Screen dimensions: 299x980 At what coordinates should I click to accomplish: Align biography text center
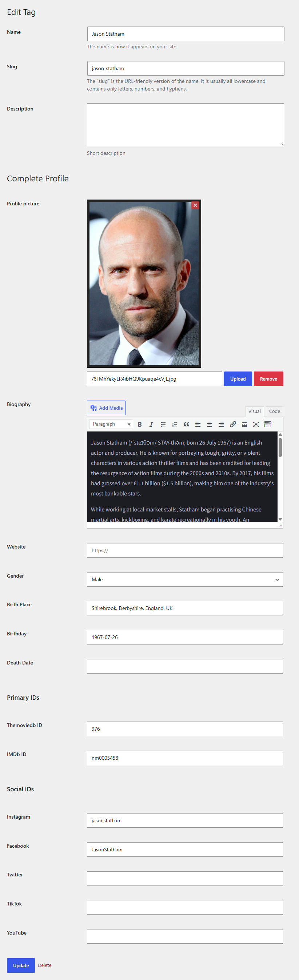[x=210, y=424]
